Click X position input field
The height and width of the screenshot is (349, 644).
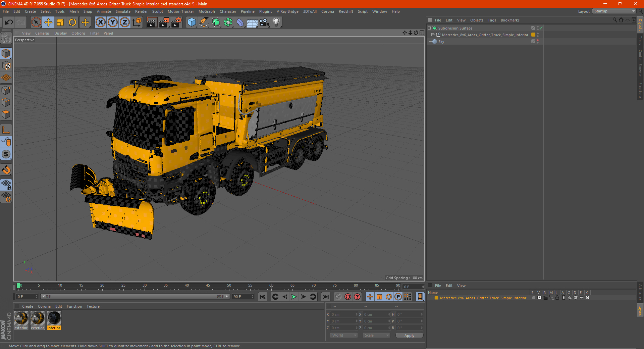pyautogui.click(x=344, y=314)
